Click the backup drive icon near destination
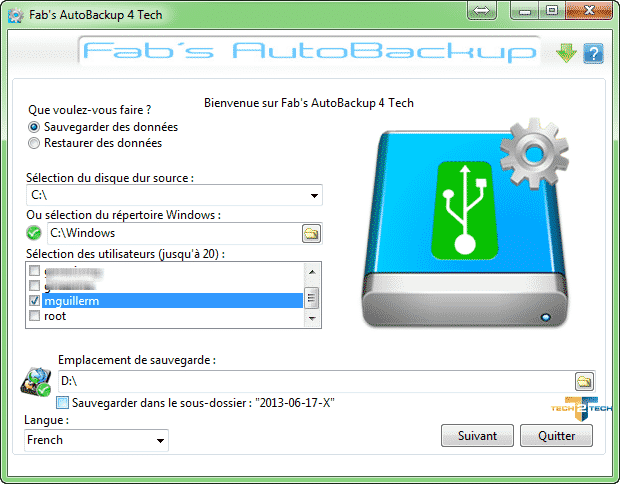This screenshot has width=620, height=484. 36,382
